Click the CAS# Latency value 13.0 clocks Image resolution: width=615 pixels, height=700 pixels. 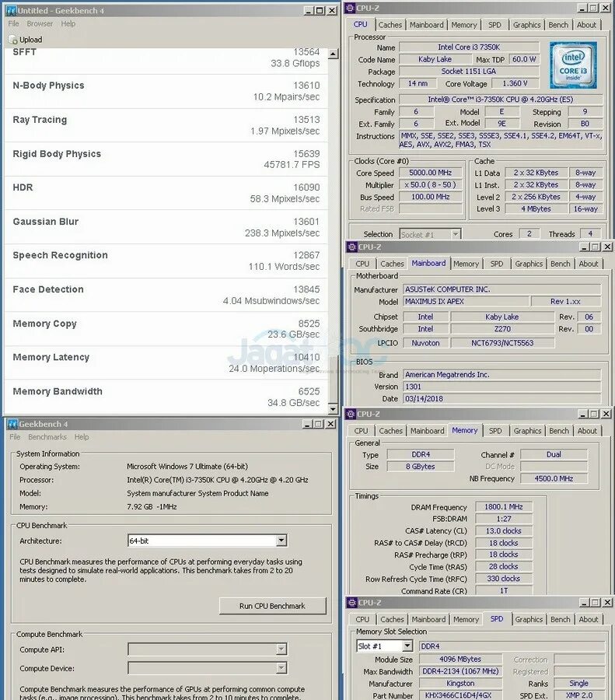(503, 530)
